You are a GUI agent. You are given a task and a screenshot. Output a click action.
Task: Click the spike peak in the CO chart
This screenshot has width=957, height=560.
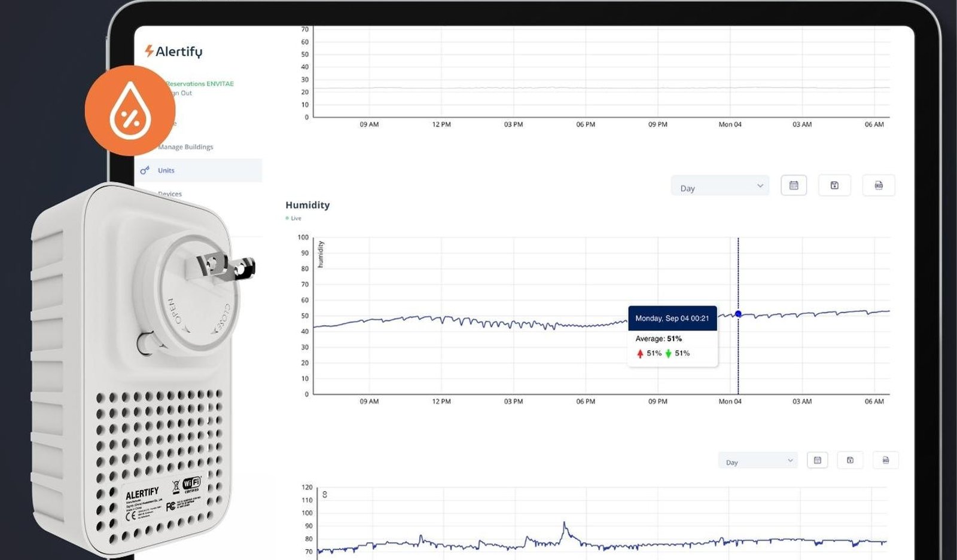tap(564, 524)
